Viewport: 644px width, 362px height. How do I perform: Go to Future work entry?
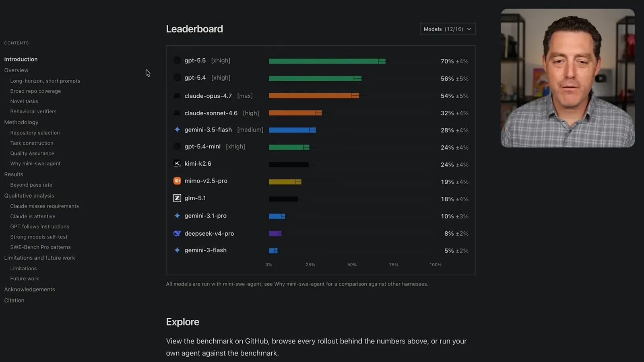click(25, 279)
